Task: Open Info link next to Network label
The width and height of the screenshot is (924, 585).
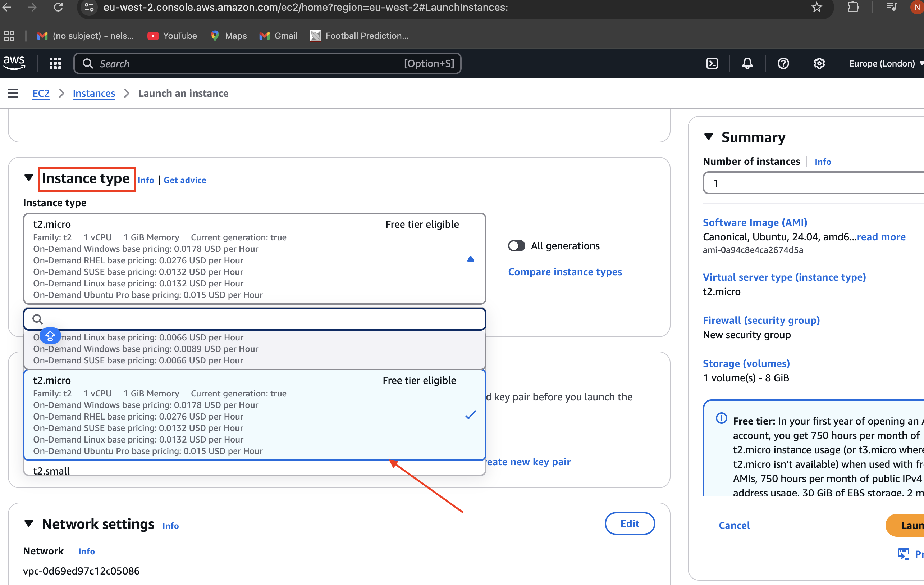Action: 86,551
